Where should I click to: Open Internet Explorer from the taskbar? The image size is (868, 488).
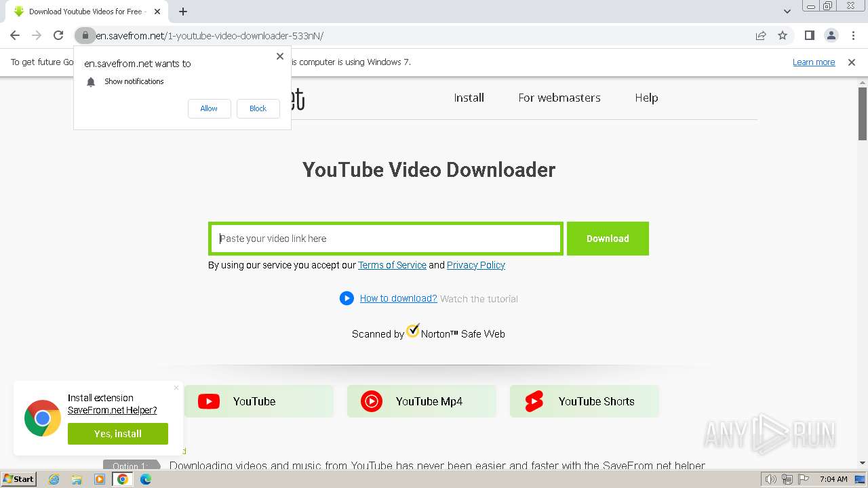pyautogui.click(x=54, y=479)
